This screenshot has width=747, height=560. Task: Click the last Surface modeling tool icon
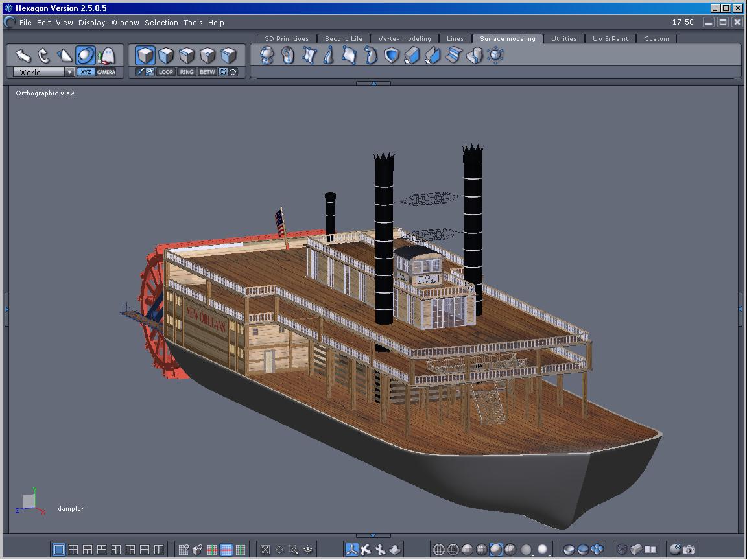(x=495, y=56)
